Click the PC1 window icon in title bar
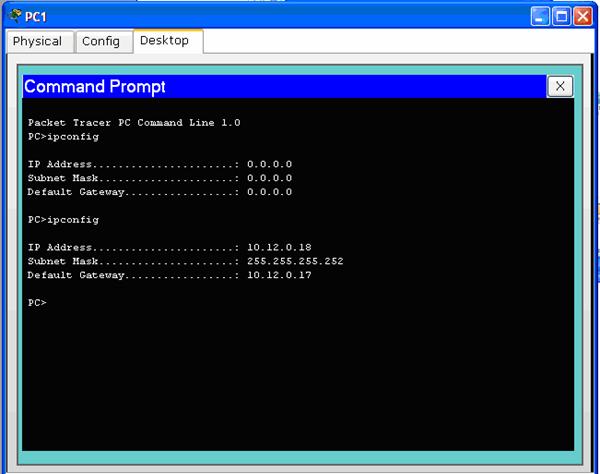The height and width of the screenshot is (474, 600). [x=14, y=17]
